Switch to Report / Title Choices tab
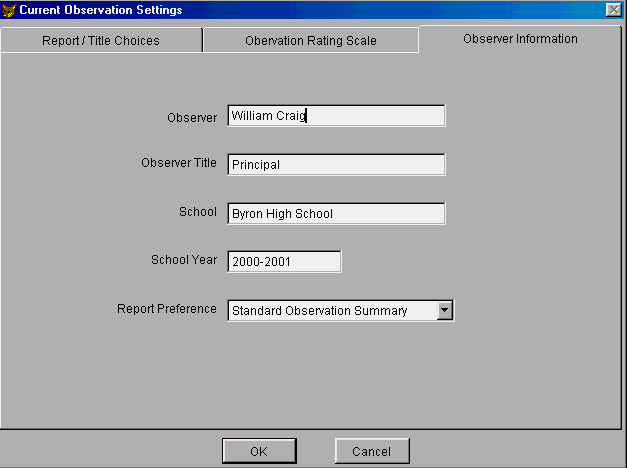The width and height of the screenshot is (627, 468). coord(101,40)
